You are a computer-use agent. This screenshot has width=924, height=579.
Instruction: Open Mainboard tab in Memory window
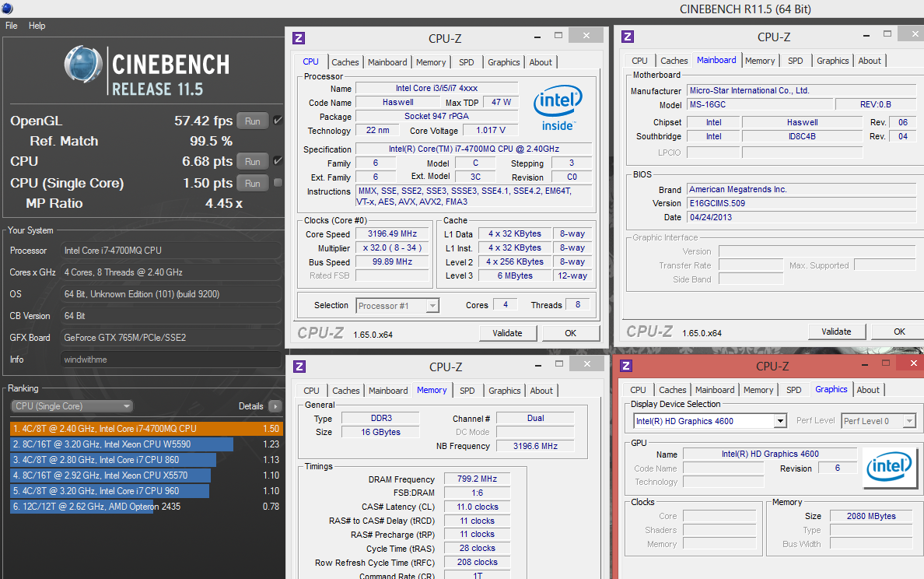(x=388, y=391)
